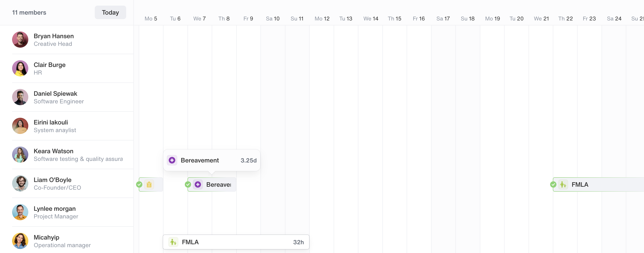
Task: Select Eirini Iakouli member name
Action: (51, 122)
